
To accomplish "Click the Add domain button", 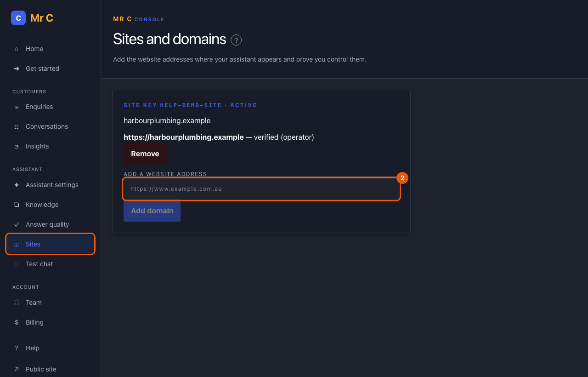I will 152,211.
